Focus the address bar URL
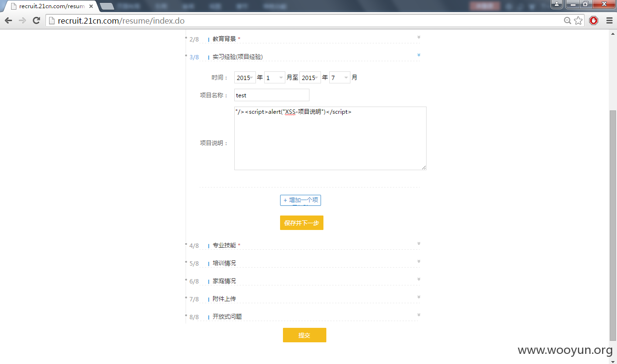This screenshot has height=364, width=617. 308,21
